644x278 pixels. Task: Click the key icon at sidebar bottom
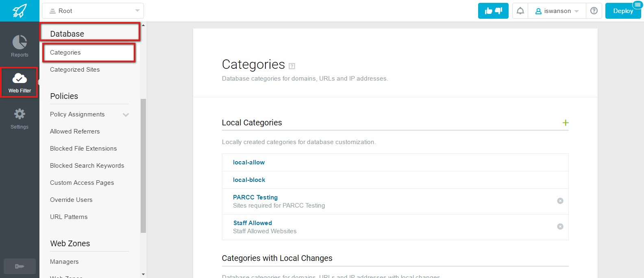click(20, 266)
